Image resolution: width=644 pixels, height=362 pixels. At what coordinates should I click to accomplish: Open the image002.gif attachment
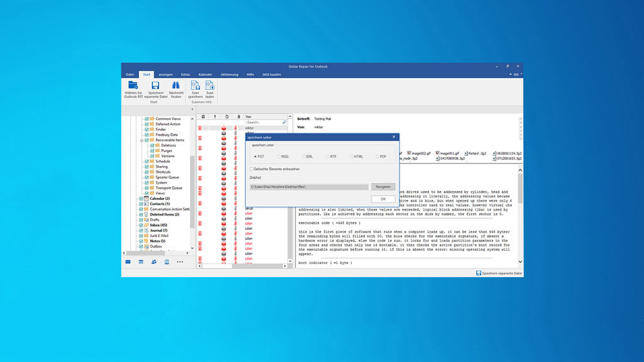(419, 153)
